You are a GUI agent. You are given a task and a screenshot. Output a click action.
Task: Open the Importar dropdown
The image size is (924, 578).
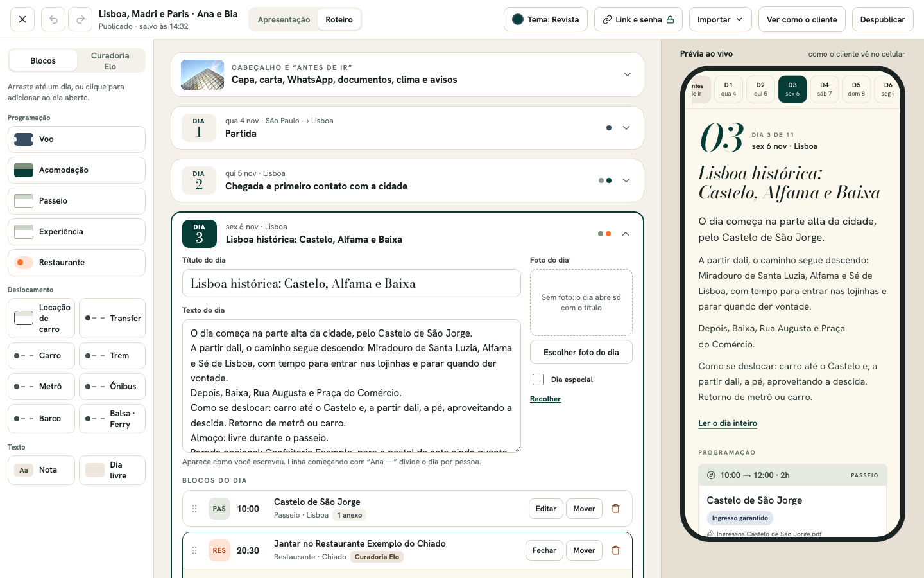tap(720, 19)
